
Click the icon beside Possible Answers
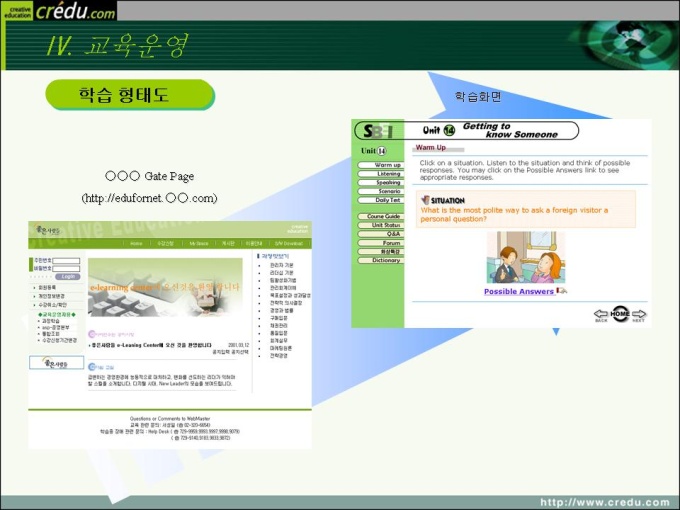tap(562, 291)
